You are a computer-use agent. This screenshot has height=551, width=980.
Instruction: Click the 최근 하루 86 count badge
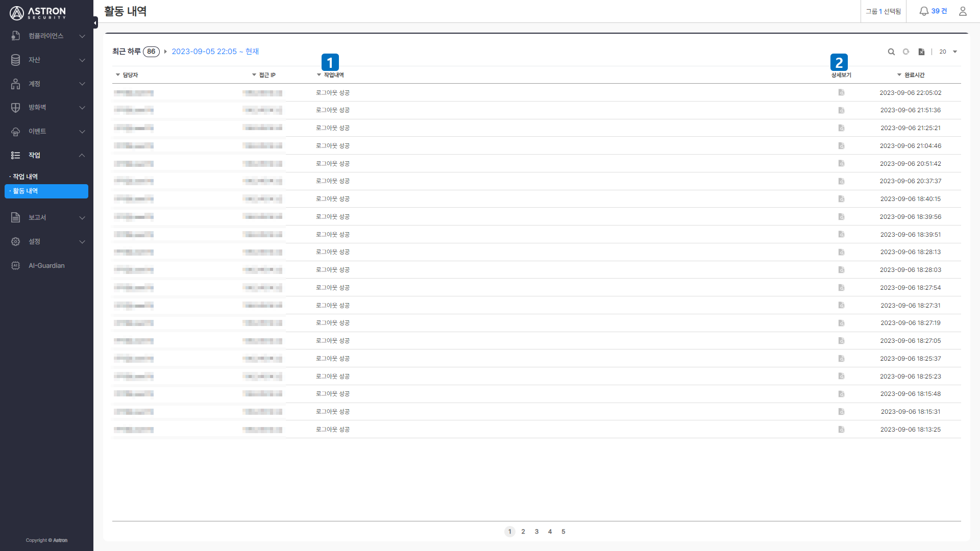(x=151, y=52)
